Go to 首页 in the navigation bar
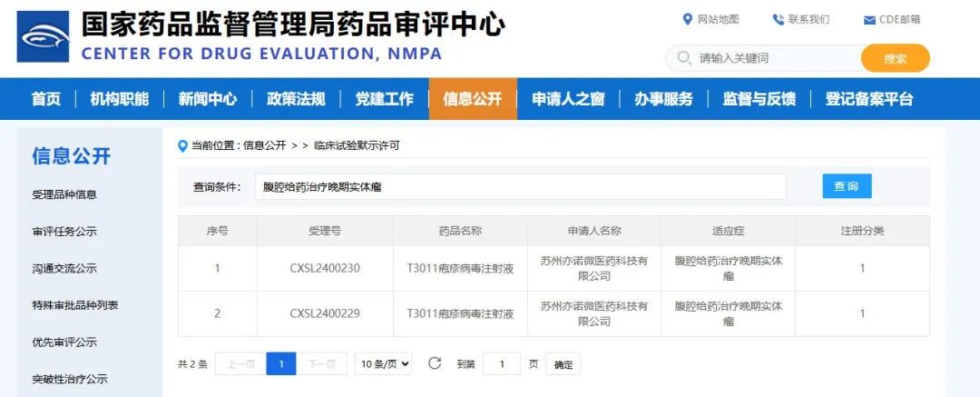The height and width of the screenshot is (397, 980). (46, 99)
